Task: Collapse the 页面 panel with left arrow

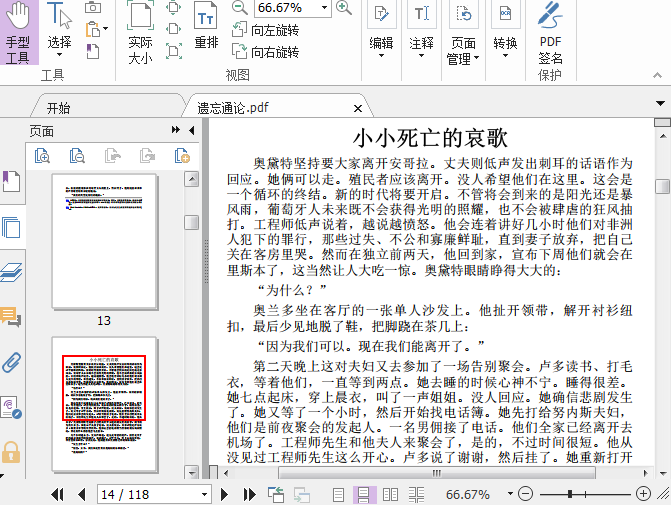Action: coord(192,130)
